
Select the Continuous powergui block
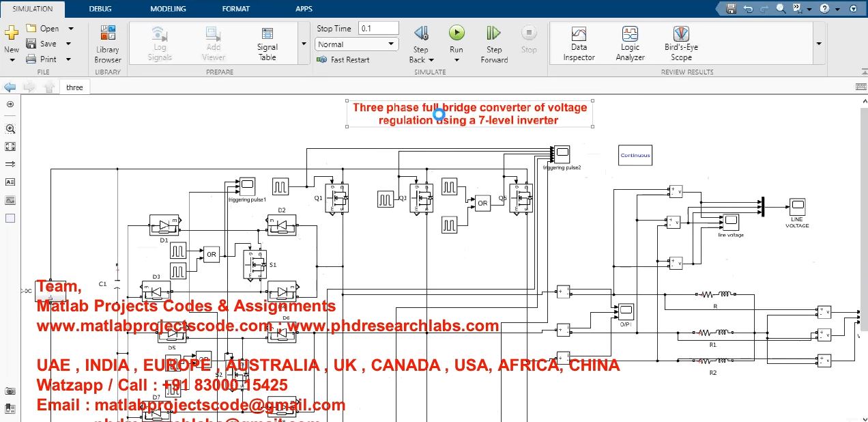[x=635, y=155]
